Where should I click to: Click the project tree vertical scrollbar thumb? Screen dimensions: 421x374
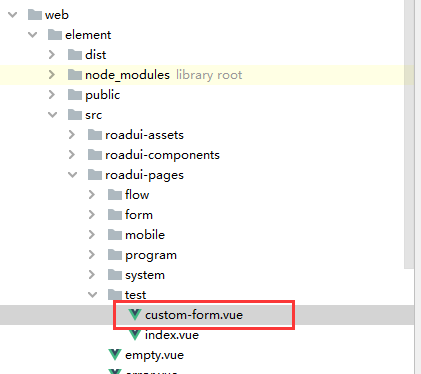point(409,133)
